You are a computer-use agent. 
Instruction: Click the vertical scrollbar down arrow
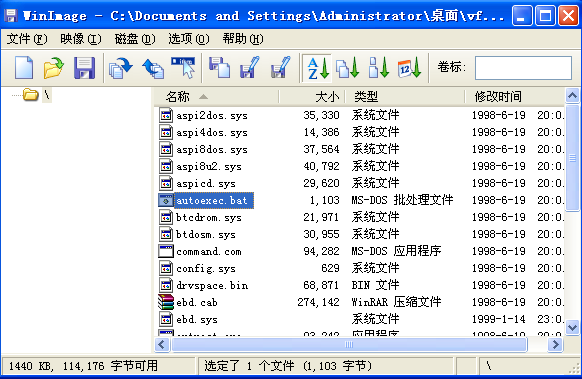coord(572,328)
